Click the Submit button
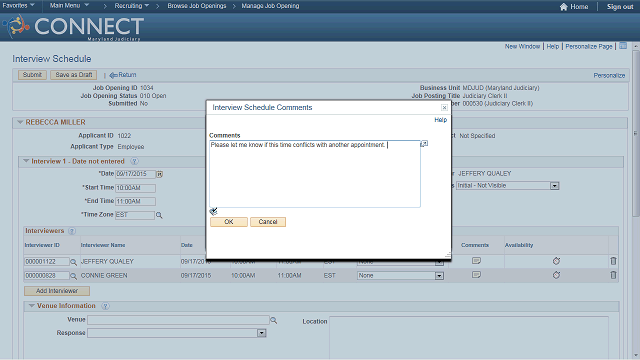 pyautogui.click(x=32, y=75)
